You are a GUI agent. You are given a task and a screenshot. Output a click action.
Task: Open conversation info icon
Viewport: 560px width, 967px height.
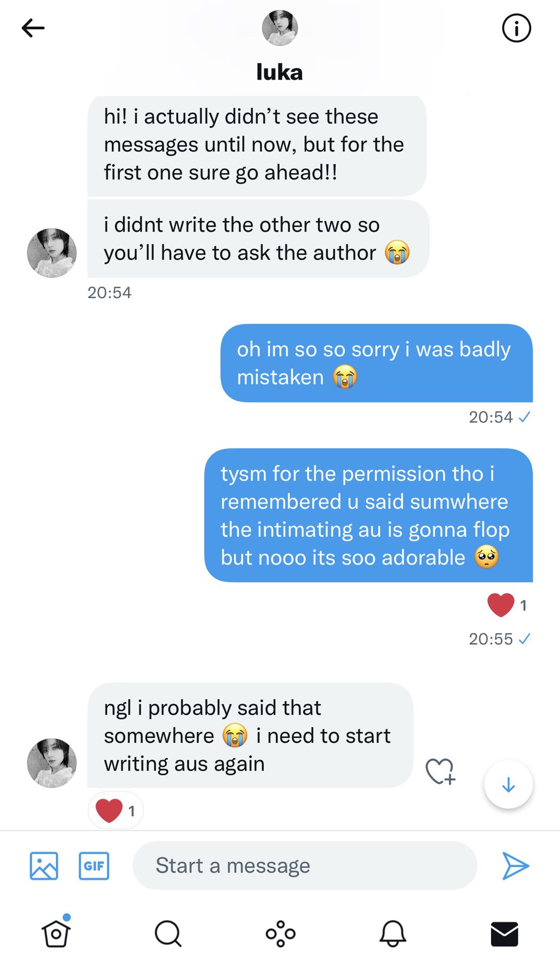coord(516,28)
